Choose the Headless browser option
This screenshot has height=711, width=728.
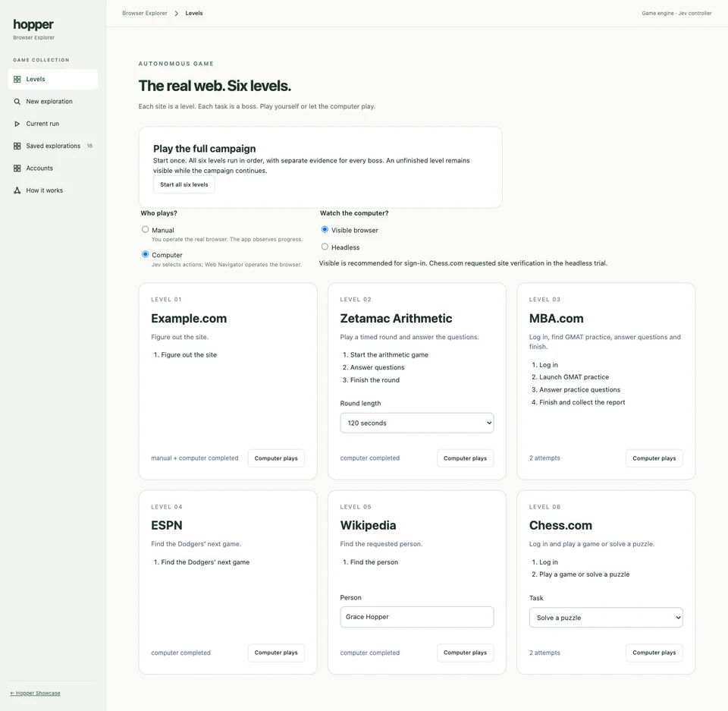[325, 247]
